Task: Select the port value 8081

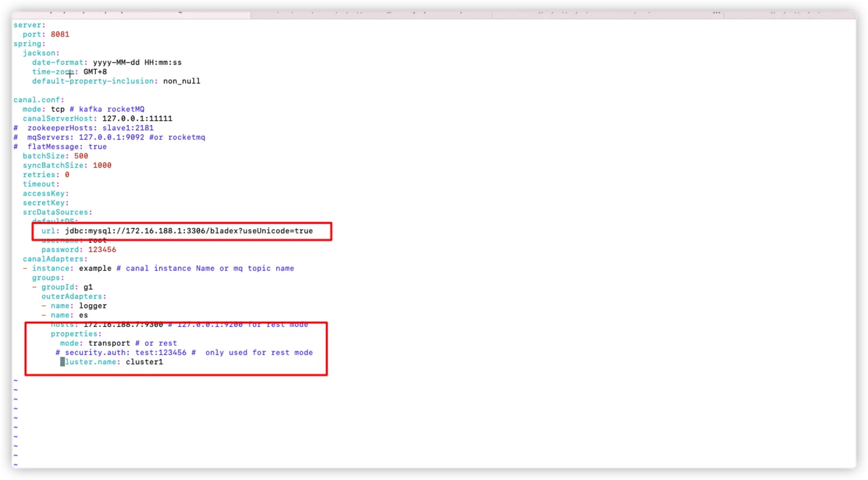Action: tap(60, 34)
